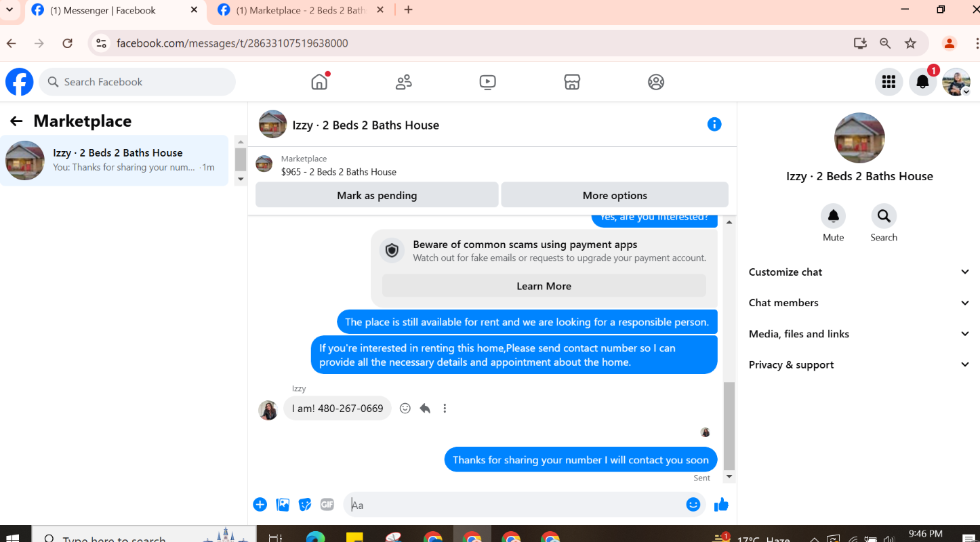Open Chrome profile icon
Viewport: 980px width, 542px height.
950,43
